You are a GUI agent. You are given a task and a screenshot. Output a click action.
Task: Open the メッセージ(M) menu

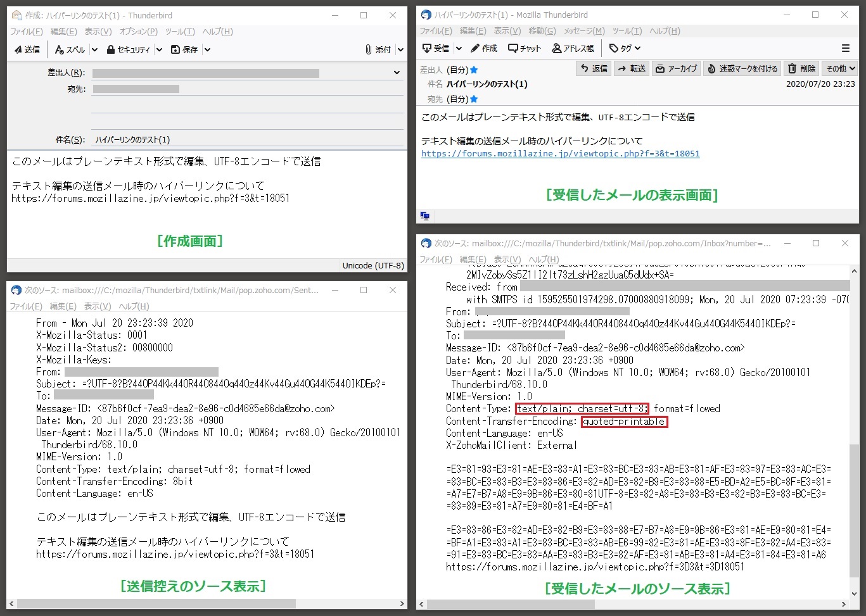pos(584,31)
